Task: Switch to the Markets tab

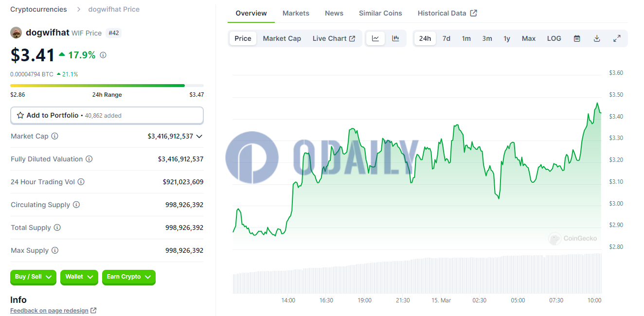Action: 296,13
